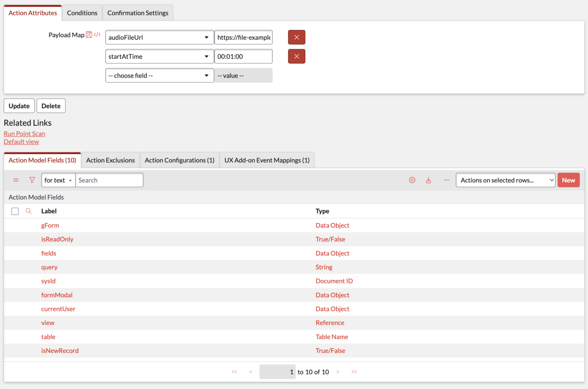Click inside the Search input field
This screenshot has width=588, height=389.
pos(109,180)
